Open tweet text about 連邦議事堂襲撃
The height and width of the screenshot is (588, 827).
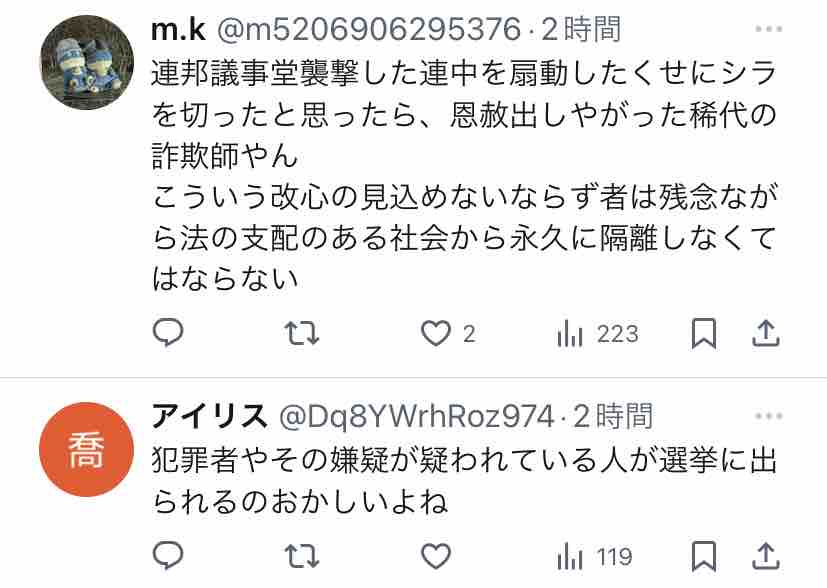coord(464,176)
